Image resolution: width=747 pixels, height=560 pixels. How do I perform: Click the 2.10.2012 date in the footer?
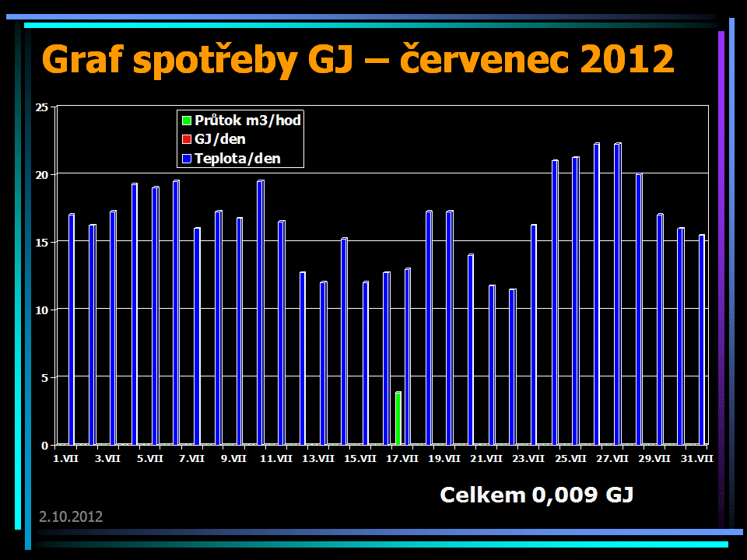coord(71,516)
